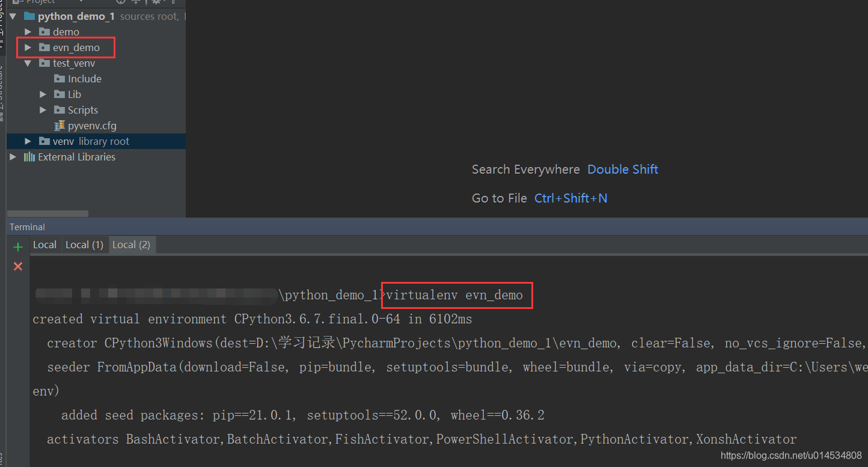Switch to the Local terminal tab
This screenshot has width=868, height=467.
44,244
